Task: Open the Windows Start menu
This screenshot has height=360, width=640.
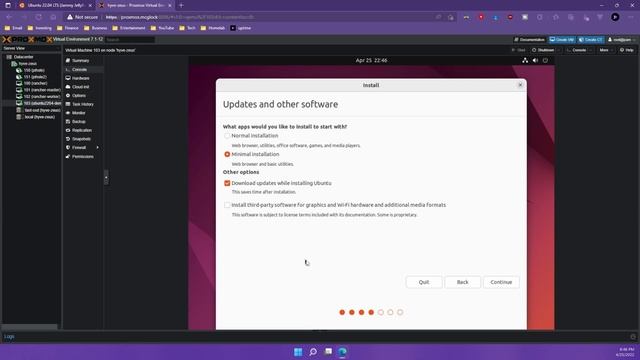Action: pyautogui.click(x=298, y=352)
